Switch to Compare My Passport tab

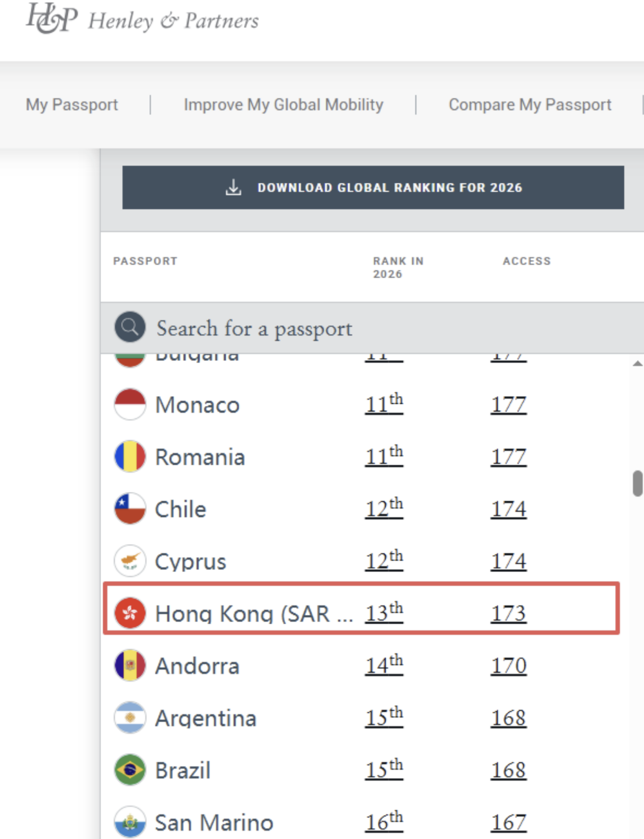pos(530,105)
